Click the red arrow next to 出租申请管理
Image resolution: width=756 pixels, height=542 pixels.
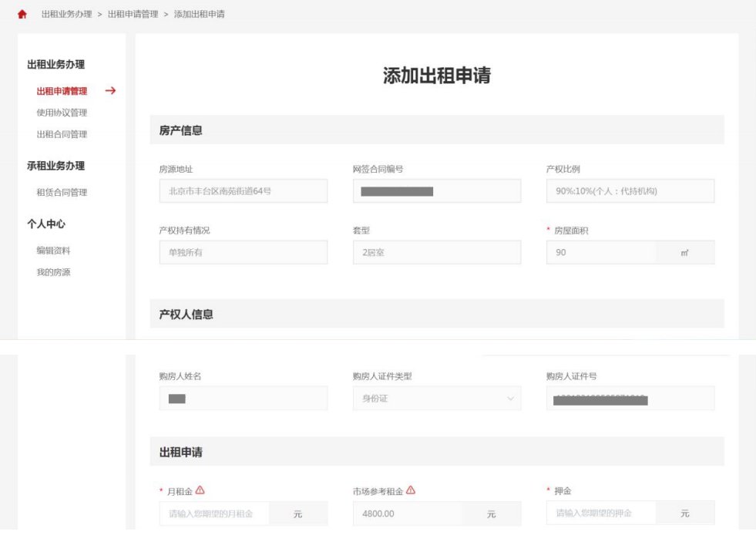110,91
